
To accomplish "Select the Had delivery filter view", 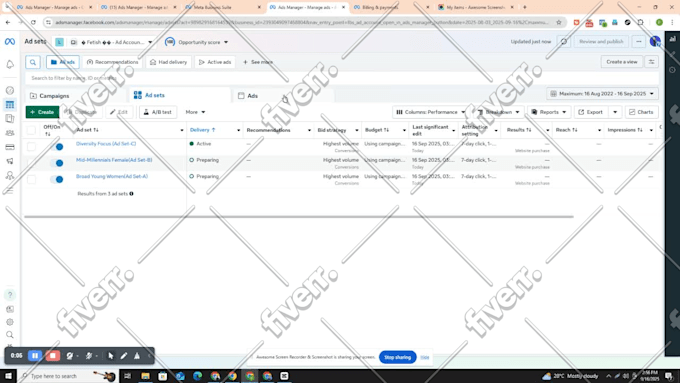I will (x=168, y=62).
